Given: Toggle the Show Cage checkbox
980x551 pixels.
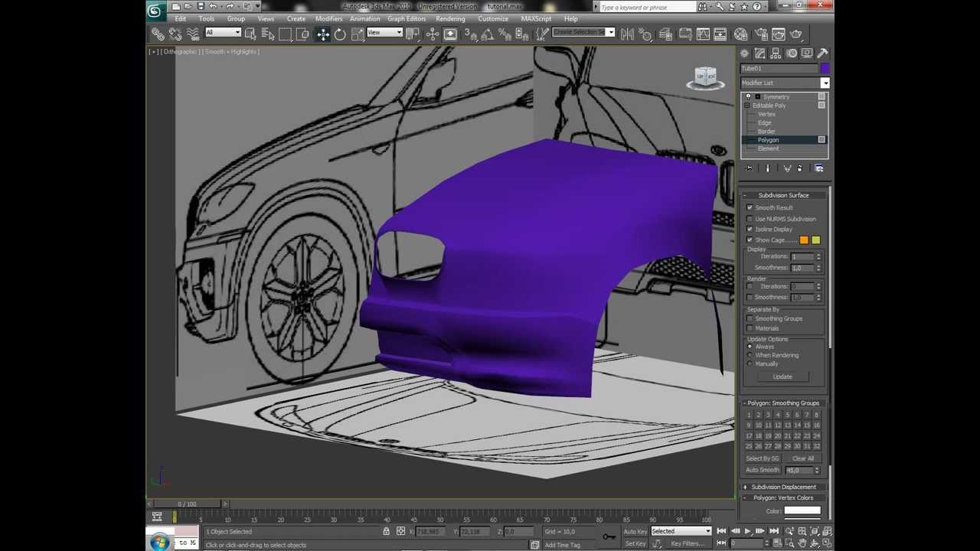Looking at the screenshot, I should point(750,240).
